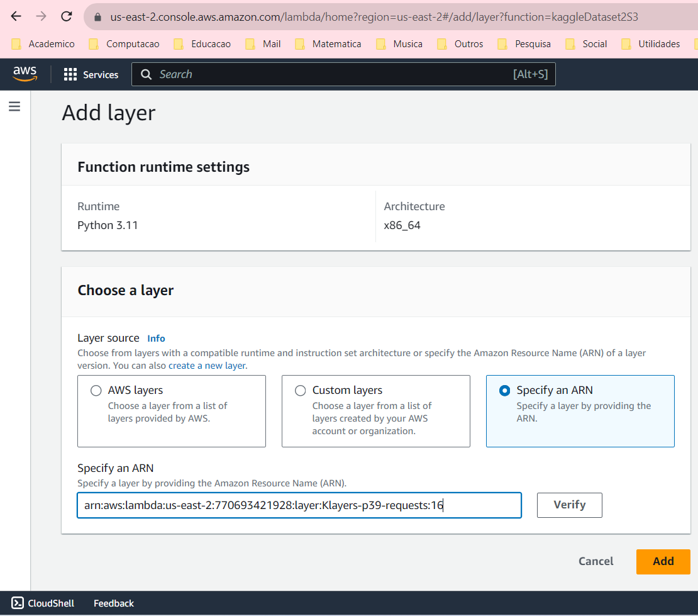This screenshot has width=698, height=616.
Task: Click the orange Add button
Action: pos(663,561)
